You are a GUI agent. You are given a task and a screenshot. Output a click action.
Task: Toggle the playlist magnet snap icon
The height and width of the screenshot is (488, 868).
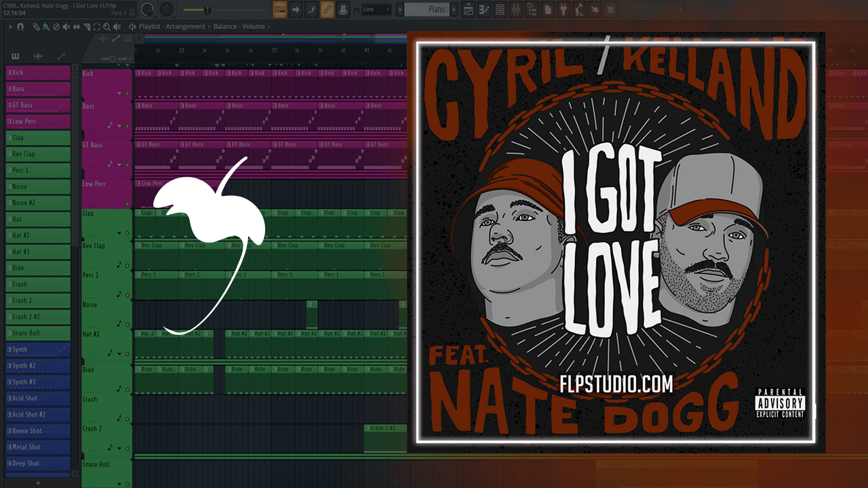[x=20, y=26]
